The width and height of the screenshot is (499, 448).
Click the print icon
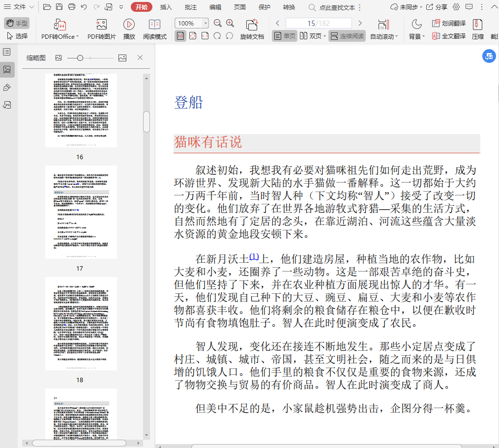tap(72, 7)
